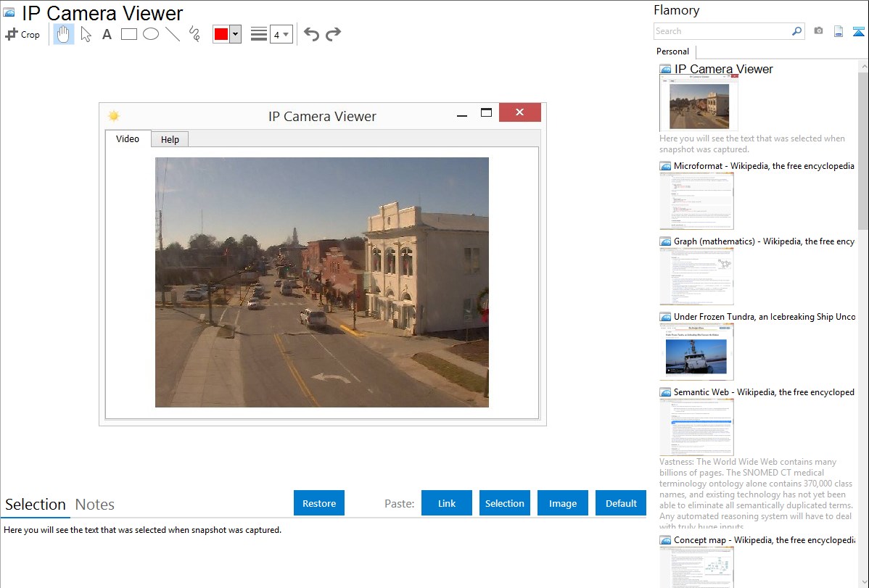869x588 pixels.
Task: Click the Flamory icon beside the page title
Action: tap(9, 12)
